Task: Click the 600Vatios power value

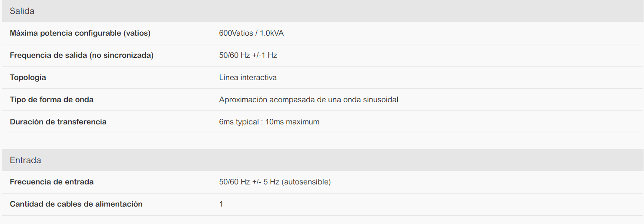Action: pyautogui.click(x=235, y=33)
